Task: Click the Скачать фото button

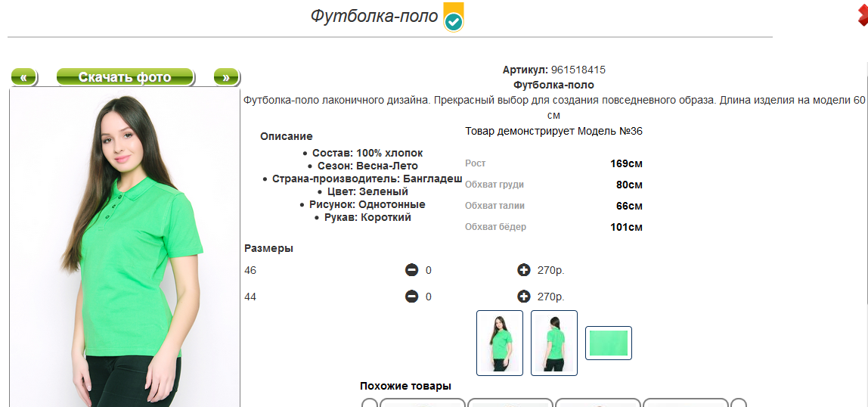Action: click(x=125, y=77)
